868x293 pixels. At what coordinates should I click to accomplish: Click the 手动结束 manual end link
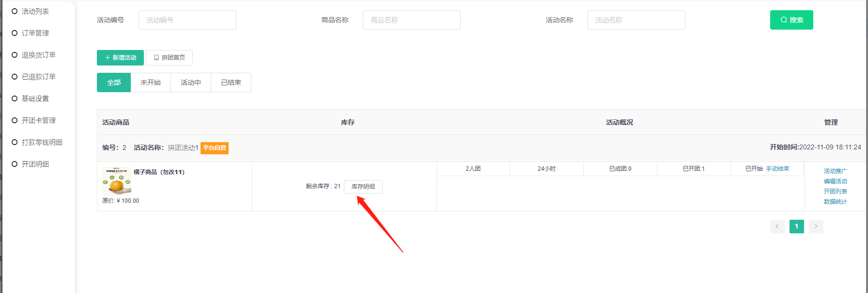tap(777, 169)
